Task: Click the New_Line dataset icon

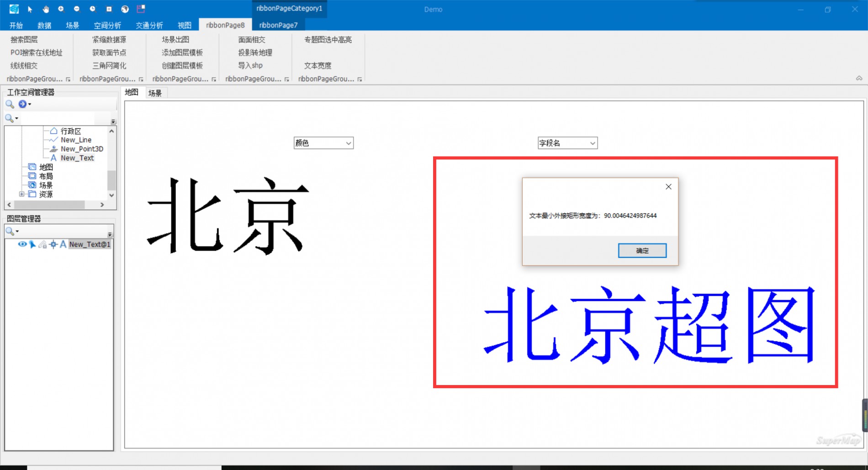Action: tap(53, 140)
